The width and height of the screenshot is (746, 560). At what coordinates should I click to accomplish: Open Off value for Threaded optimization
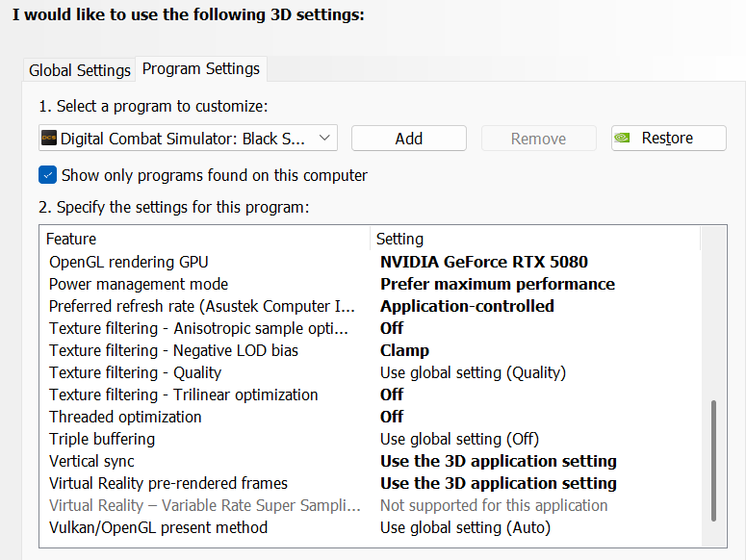(392, 417)
